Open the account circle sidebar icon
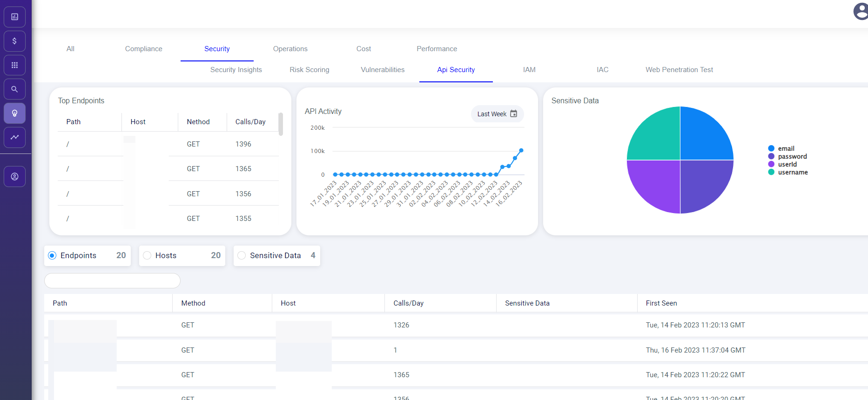This screenshot has width=868, height=400. point(14,177)
